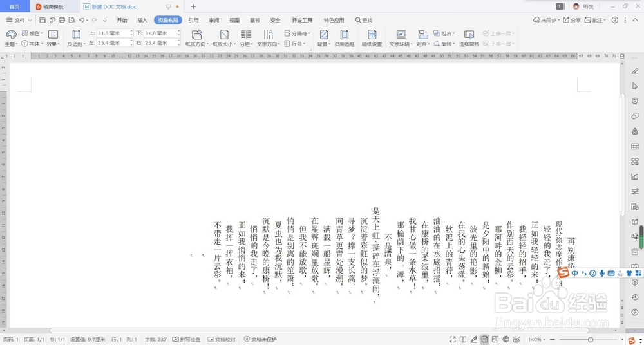Viewport: 644px width, 345px height.
Task: Switch to web layout globe icon
Action: [x=506, y=340]
